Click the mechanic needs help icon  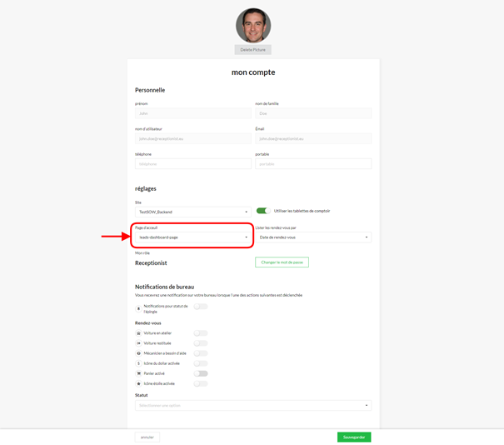tap(138, 353)
